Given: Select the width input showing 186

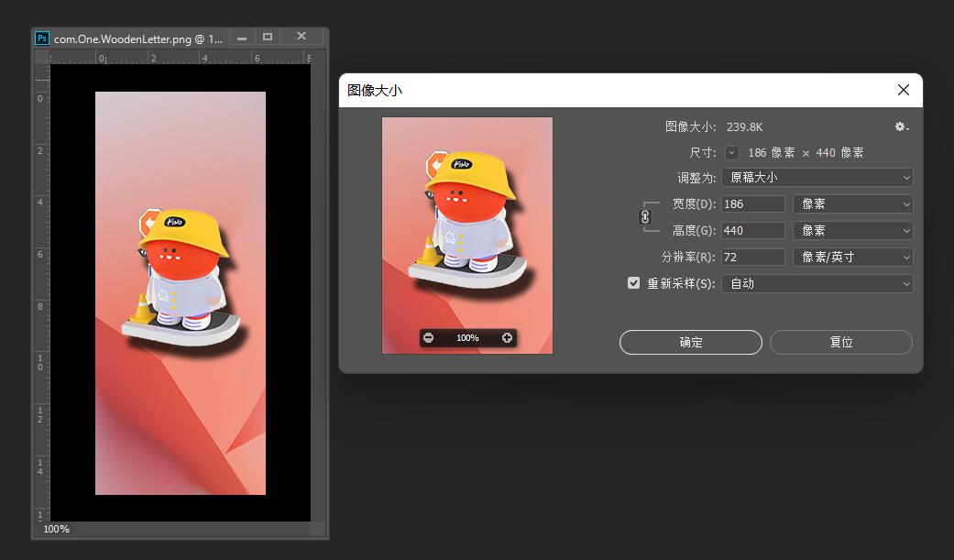Looking at the screenshot, I should pos(752,203).
